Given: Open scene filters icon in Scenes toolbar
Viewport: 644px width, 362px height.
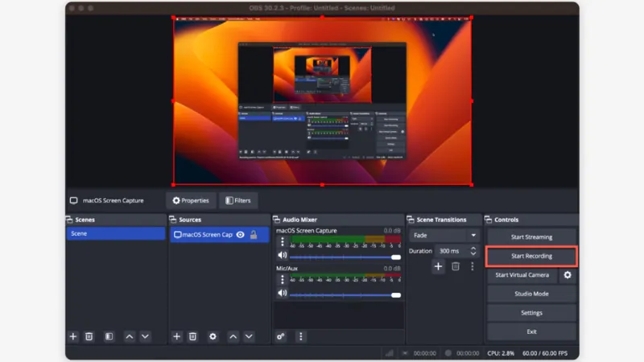Looking at the screenshot, I should coord(109,336).
